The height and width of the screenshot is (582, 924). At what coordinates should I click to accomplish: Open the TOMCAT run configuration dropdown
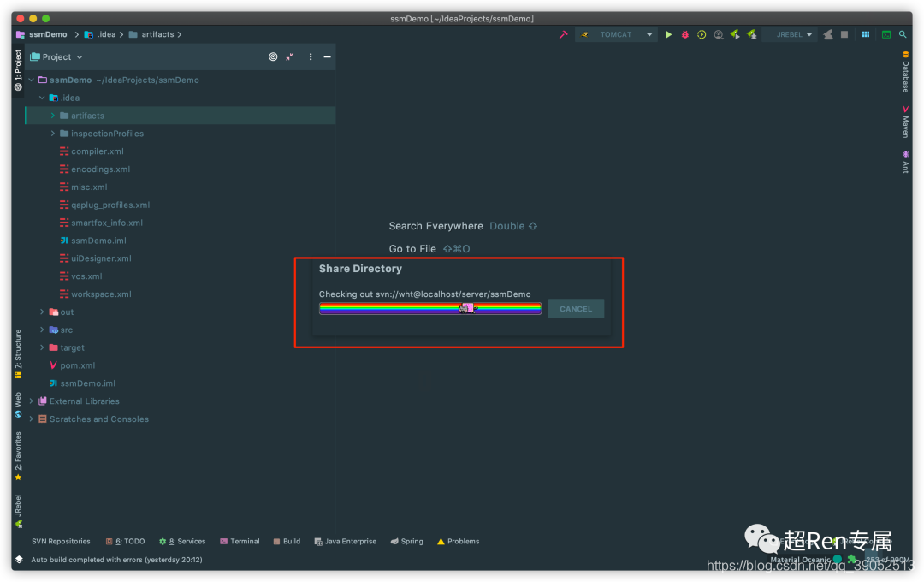pos(617,35)
